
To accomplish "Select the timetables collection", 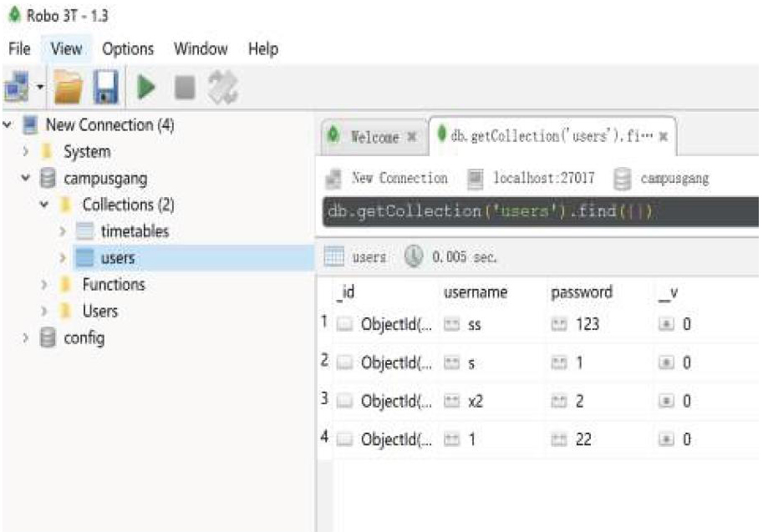I will pos(135,231).
